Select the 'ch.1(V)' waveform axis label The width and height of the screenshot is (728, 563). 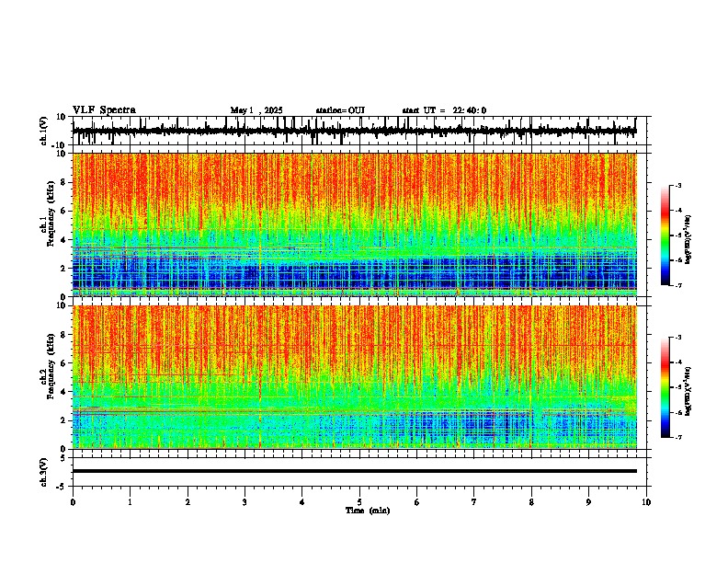(44, 131)
